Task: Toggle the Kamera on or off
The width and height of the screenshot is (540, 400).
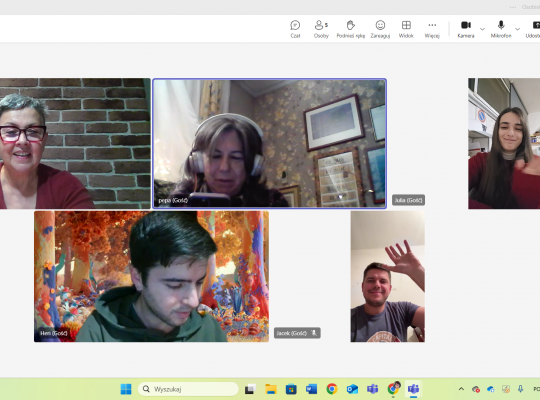Action: coord(466,29)
